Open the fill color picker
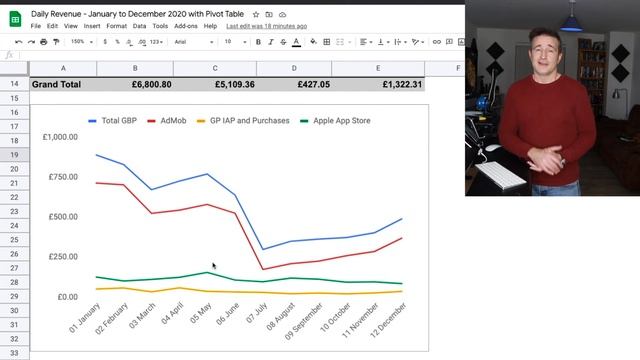The width and height of the screenshot is (640, 360). pyautogui.click(x=313, y=42)
